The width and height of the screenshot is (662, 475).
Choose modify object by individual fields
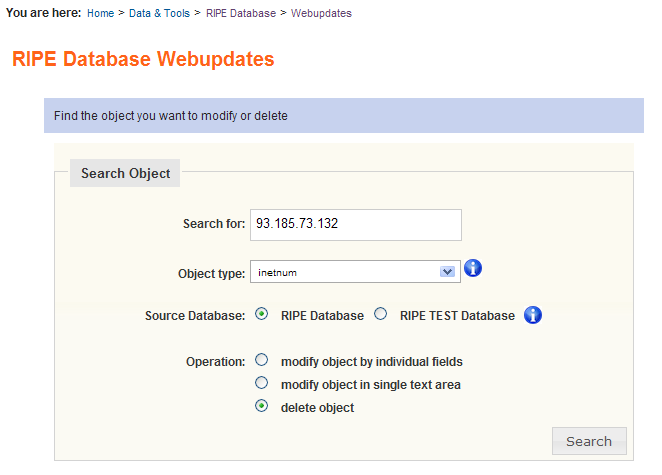pyautogui.click(x=262, y=360)
